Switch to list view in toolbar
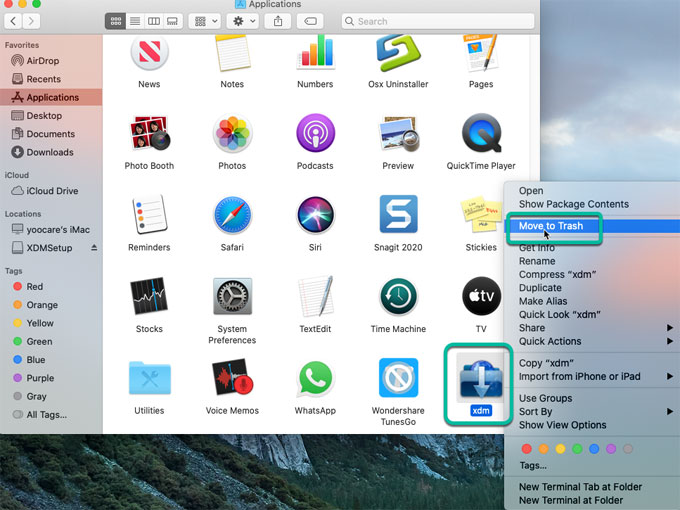680x510 pixels. pyautogui.click(x=135, y=21)
